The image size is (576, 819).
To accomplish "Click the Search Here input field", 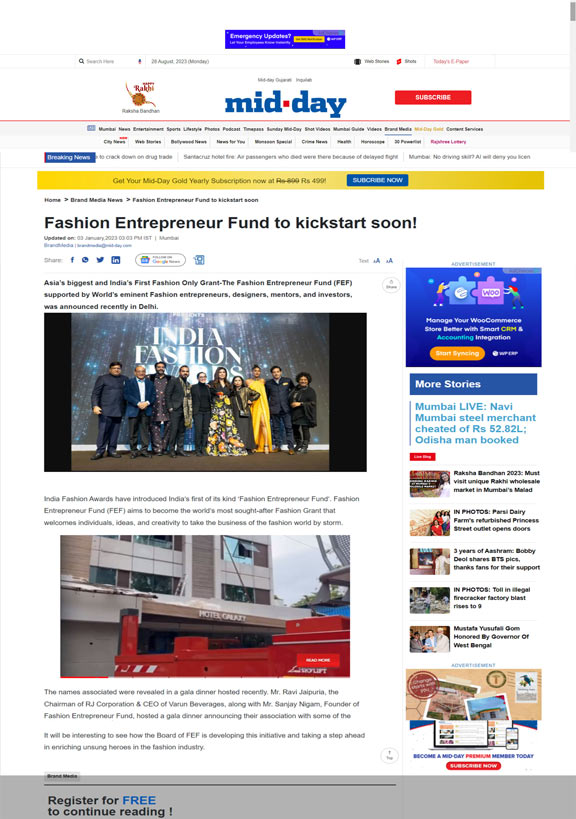I will (108, 62).
